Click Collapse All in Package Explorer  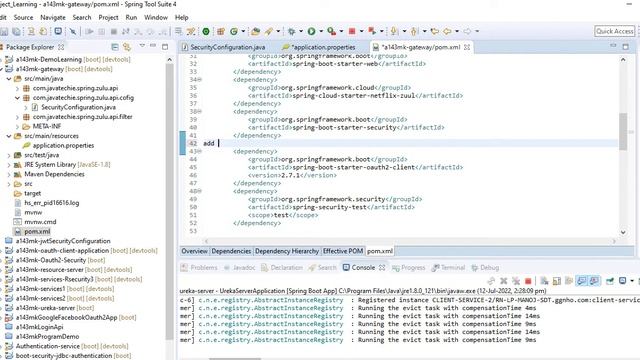(115, 47)
